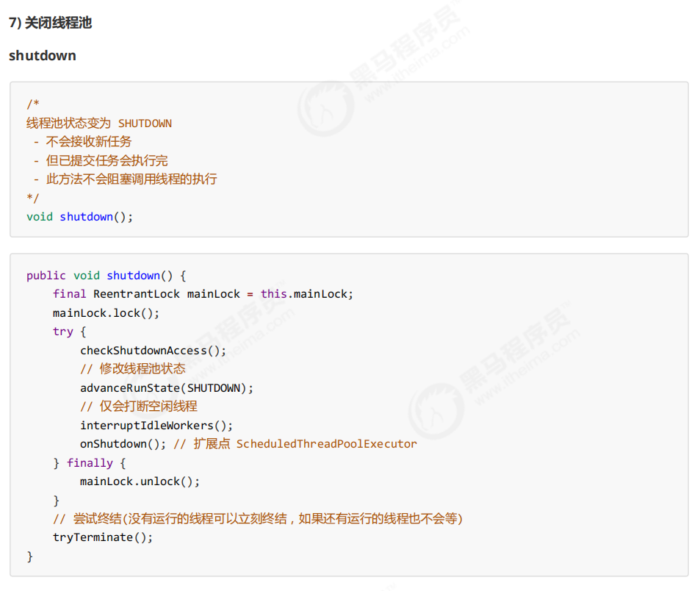This screenshot has height=591, width=700.
Task: Click the "checkShutdownAccess();" call
Action: click(153, 351)
